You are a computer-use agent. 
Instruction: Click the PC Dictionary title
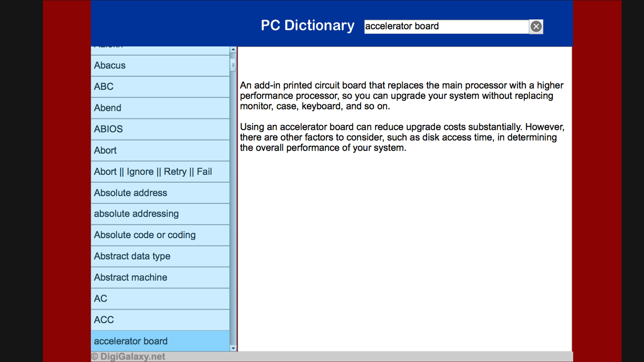[x=308, y=25]
